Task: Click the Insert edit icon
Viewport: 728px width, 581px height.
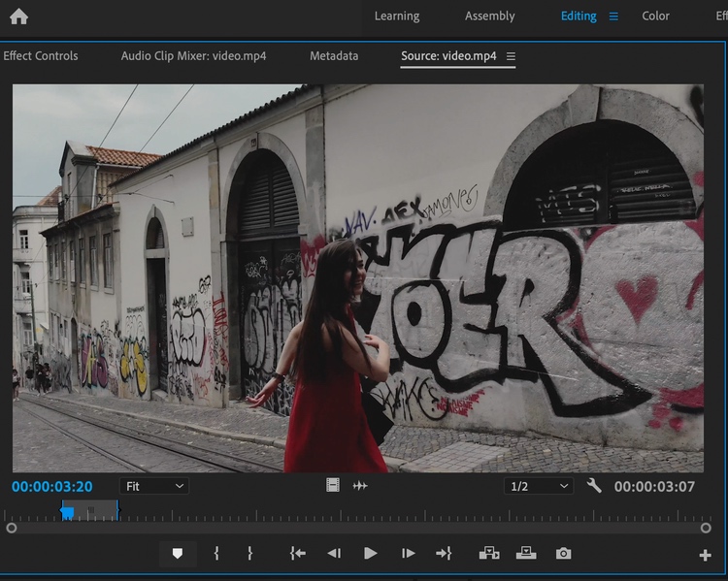Action: point(489,553)
